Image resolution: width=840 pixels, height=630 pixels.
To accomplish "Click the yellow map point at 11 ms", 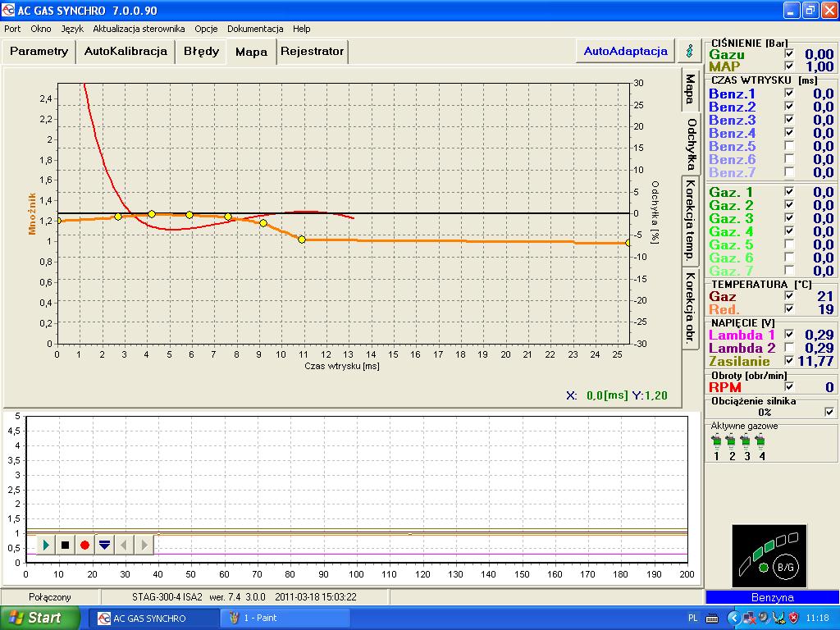I will [302, 240].
